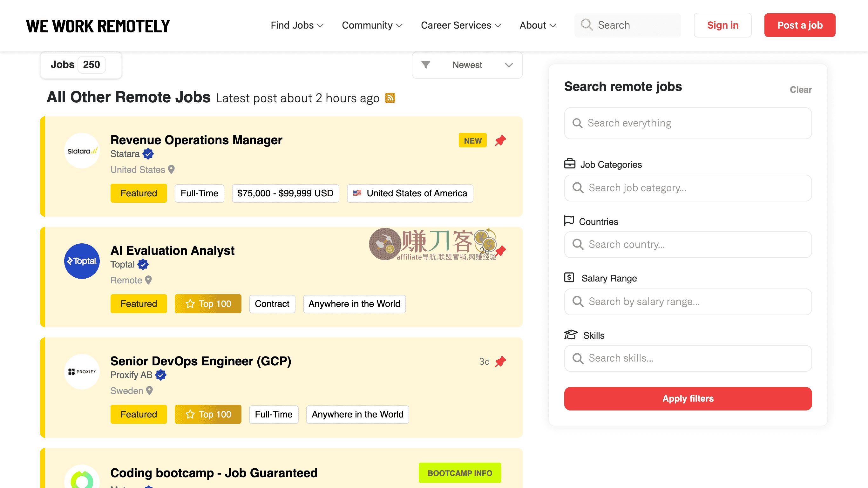The height and width of the screenshot is (488, 868).
Task: Click the Jobs 250 tab
Action: click(81, 65)
